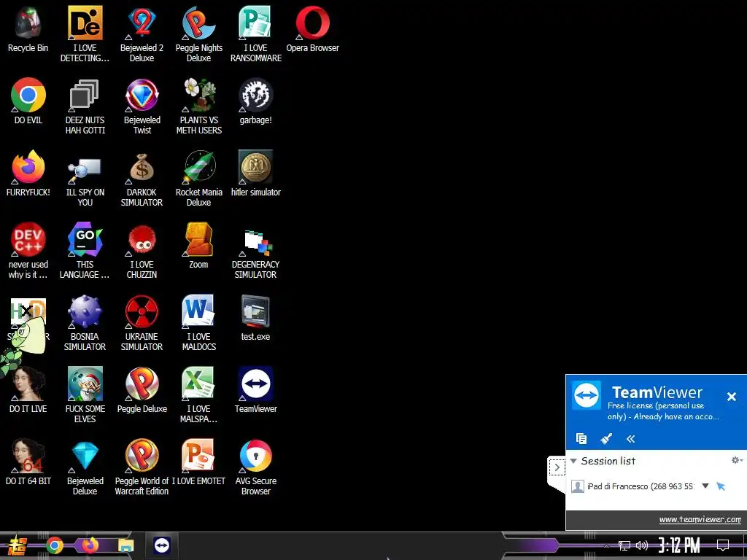Launch the FUCK SOME ELVES shortcut

85,395
